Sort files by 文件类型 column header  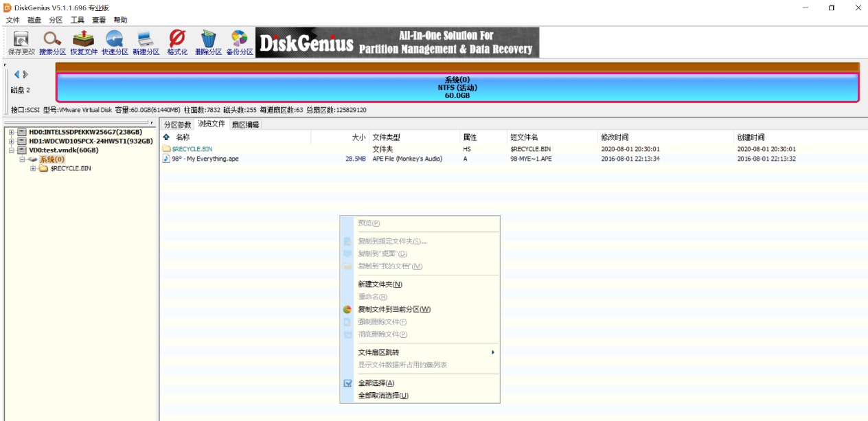[415, 137]
